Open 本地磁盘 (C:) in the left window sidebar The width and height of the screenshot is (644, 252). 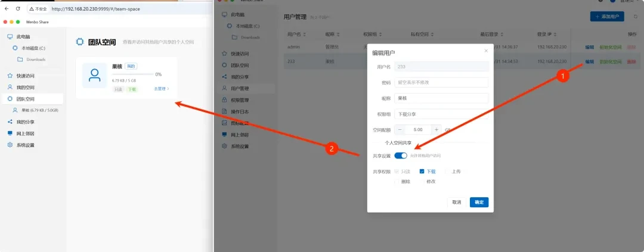point(33,48)
